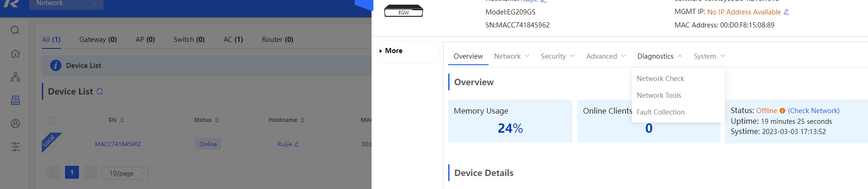Click the Check Network link
Image resolution: width=868 pixels, height=189 pixels.
(814, 111)
